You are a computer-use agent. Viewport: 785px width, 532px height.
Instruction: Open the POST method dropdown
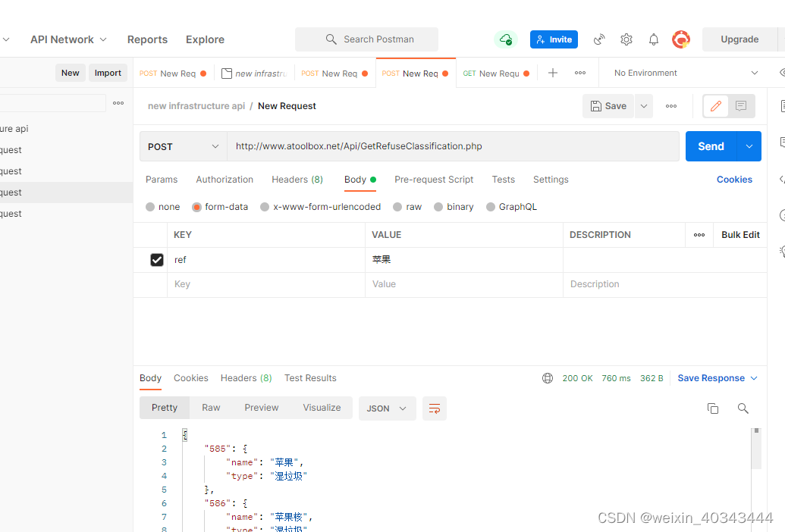[x=182, y=146]
